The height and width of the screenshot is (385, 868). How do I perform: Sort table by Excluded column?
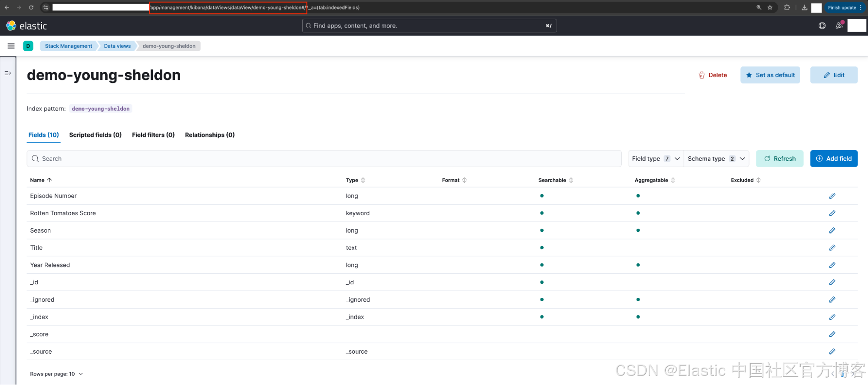coord(746,180)
